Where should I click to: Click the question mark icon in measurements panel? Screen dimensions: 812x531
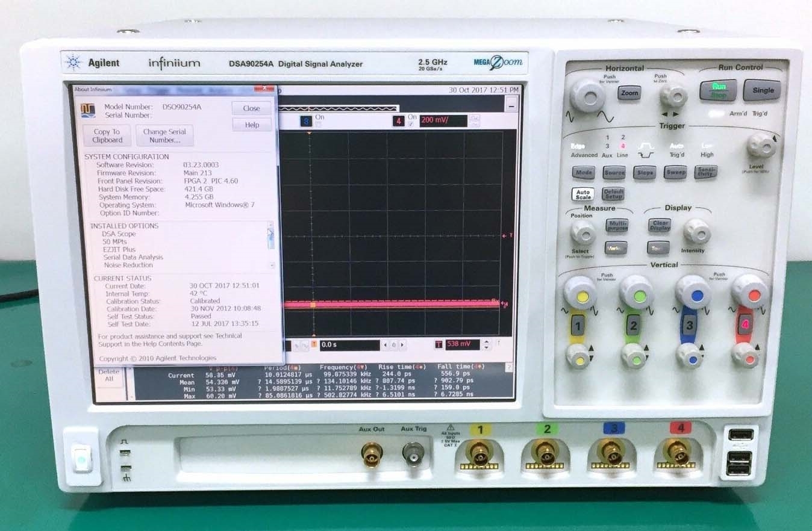(509, 368)
